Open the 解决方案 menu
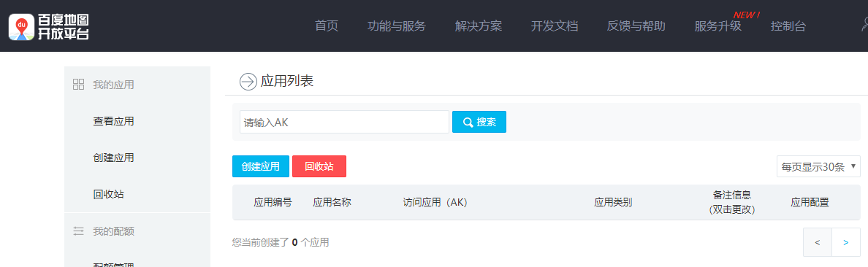868x267 pixels. click(479, 26)
